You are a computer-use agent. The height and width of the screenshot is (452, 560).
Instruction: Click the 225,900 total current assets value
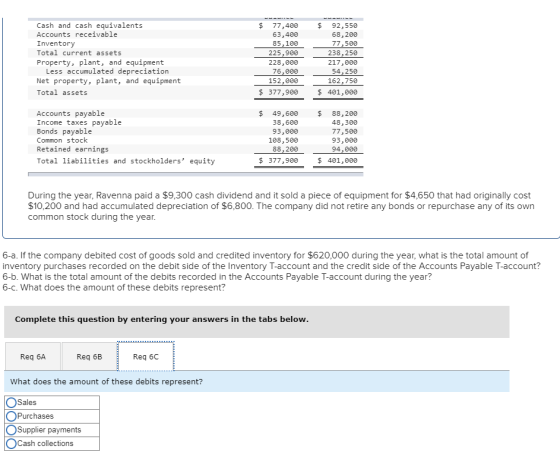283,53
